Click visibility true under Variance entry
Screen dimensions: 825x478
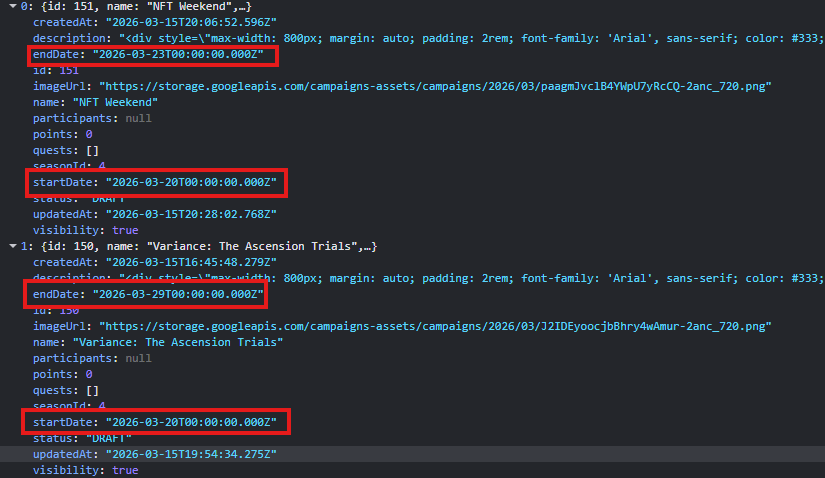(x=125, y=470)
